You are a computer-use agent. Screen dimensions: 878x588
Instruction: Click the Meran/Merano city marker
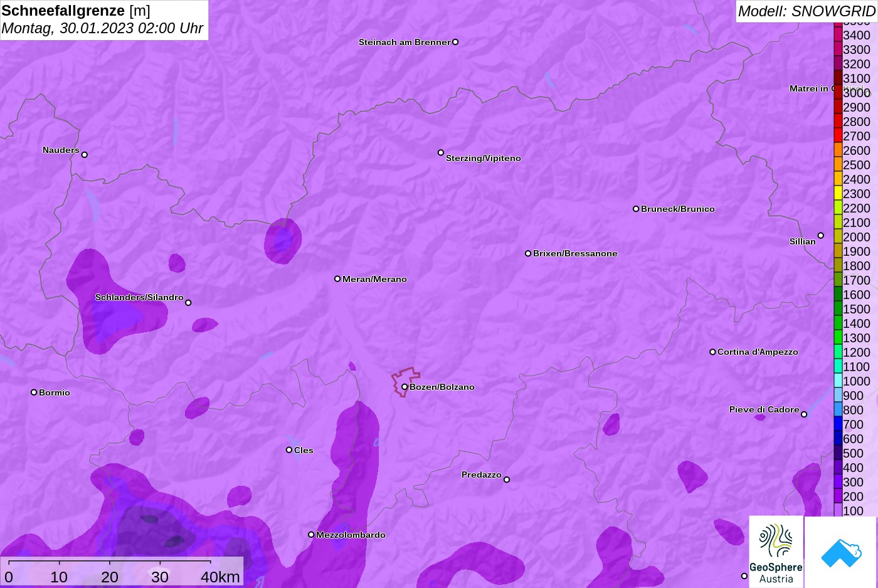tap(337, 278)
